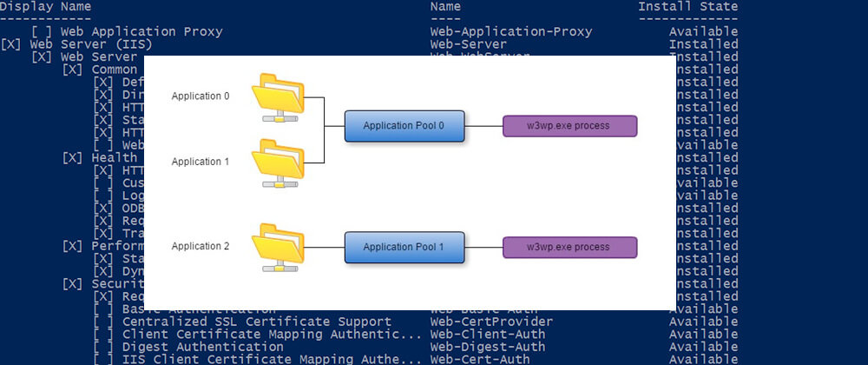Screen dimensions: 868x365
Task: Click the Application Pool 0 box
Action: tap(404, 126)
